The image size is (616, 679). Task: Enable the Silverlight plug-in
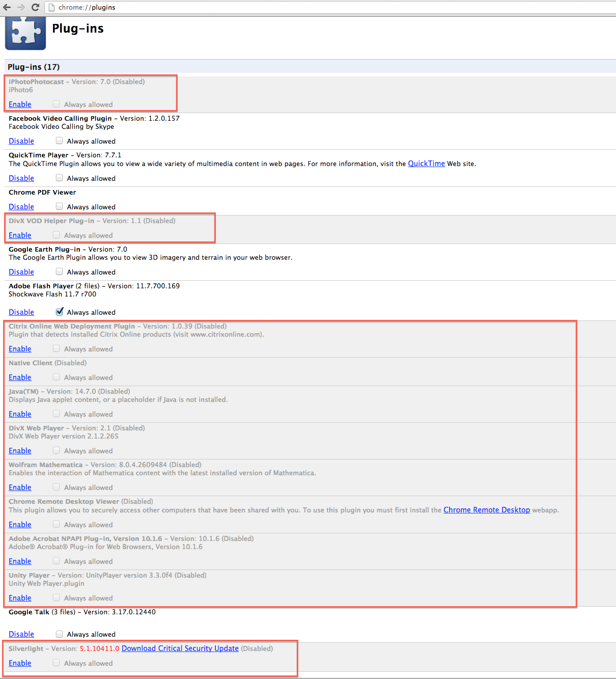click(x=20, y=663)
